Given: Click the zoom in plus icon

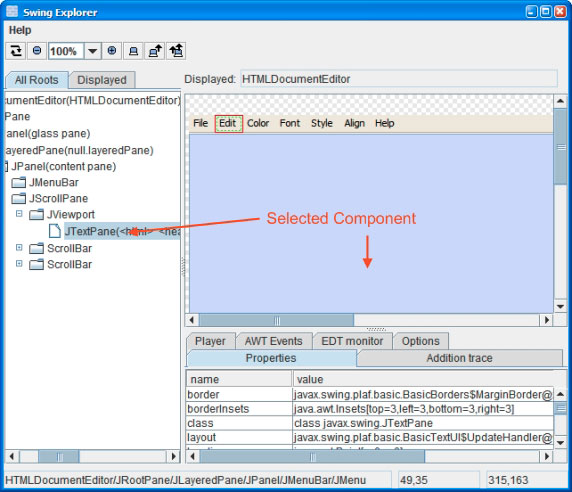Looking at the screenshot, I should click(112, 51).
